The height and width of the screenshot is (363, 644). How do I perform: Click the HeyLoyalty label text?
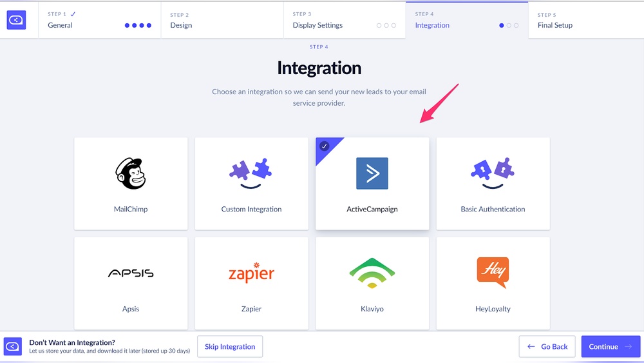(x=493, y=309)
